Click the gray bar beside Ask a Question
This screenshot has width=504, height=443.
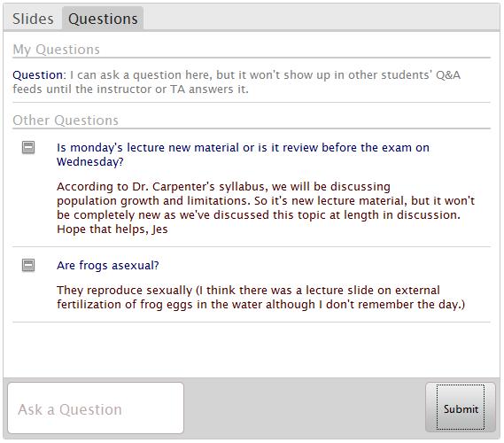[305, 408]
